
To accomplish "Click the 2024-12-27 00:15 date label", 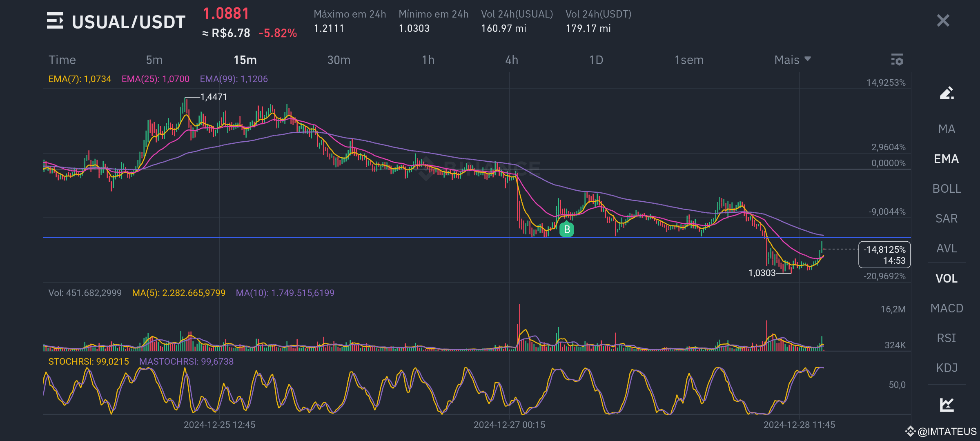I will pyautogui.click(x=509, y=425).
